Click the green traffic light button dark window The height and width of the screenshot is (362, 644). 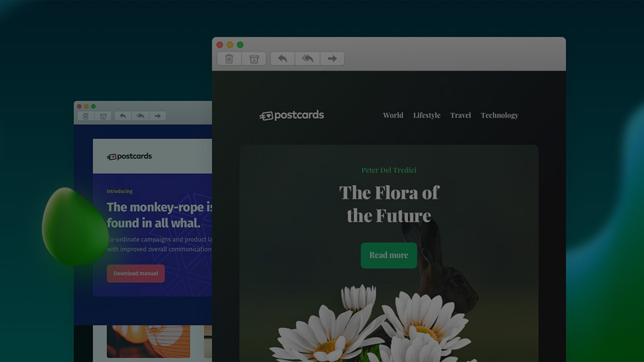240,45
